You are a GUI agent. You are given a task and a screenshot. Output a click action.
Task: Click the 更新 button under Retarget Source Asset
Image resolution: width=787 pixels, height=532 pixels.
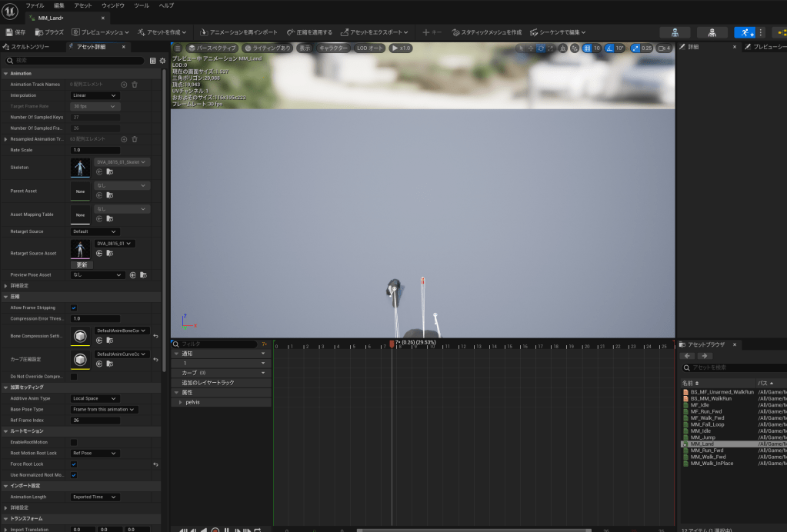click(82, 264)
